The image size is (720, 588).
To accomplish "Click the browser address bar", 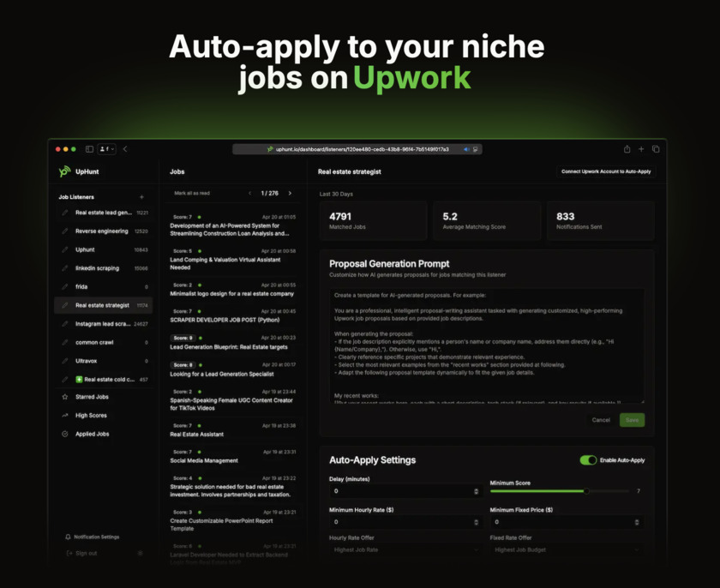I will 357,149.
